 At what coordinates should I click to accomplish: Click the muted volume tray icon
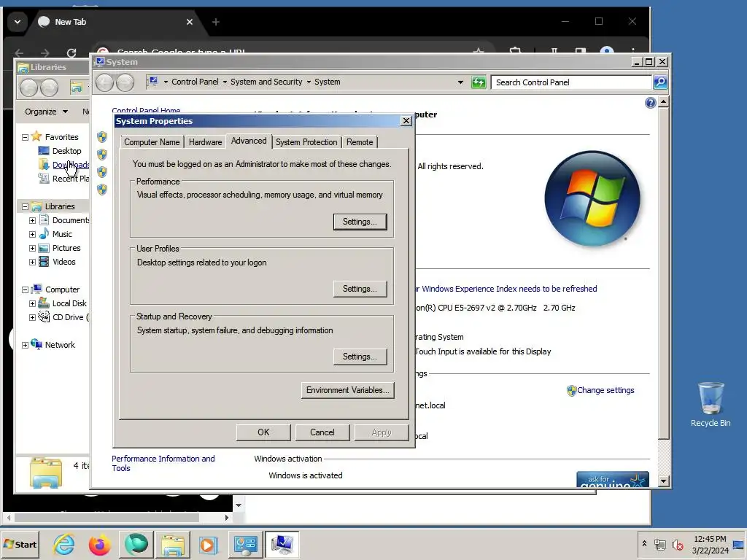(678, 544)
